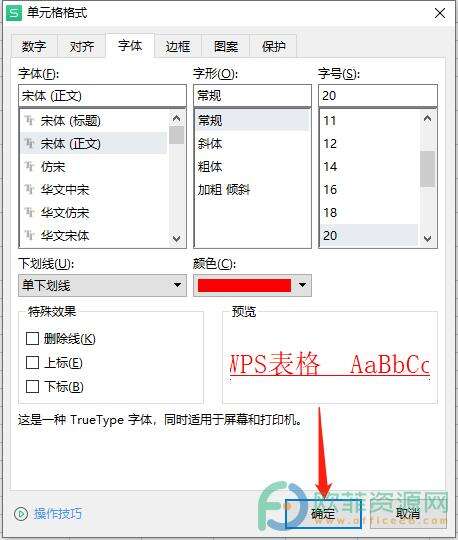Enable the 删除线 strikethrough checkbox

tap(32, 339)
